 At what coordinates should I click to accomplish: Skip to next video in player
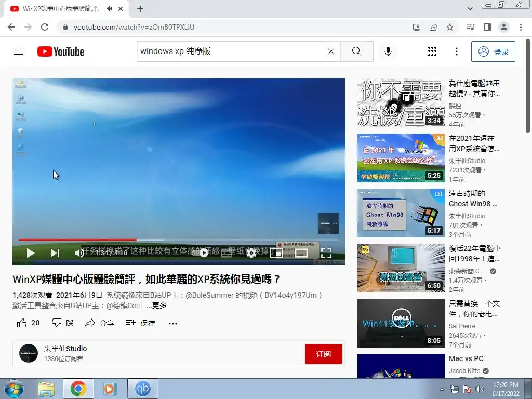(55, 253)
